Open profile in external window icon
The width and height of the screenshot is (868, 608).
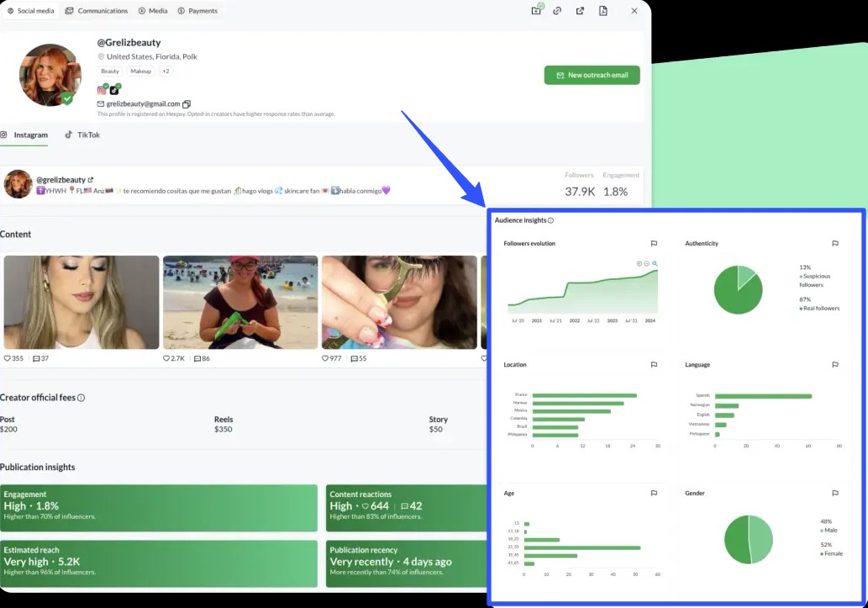pyautogui.click(x=578, y=11)
